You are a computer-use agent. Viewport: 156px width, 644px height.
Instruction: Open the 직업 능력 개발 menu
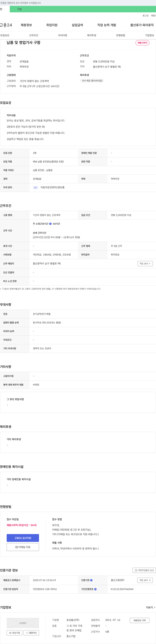click(x=106, y=25)
